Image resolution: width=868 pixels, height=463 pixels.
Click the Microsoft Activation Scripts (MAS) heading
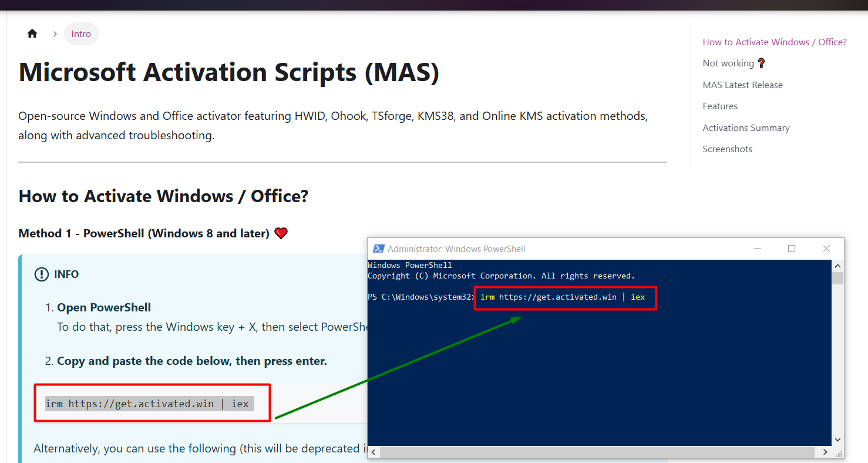click(x=229, y=72)
